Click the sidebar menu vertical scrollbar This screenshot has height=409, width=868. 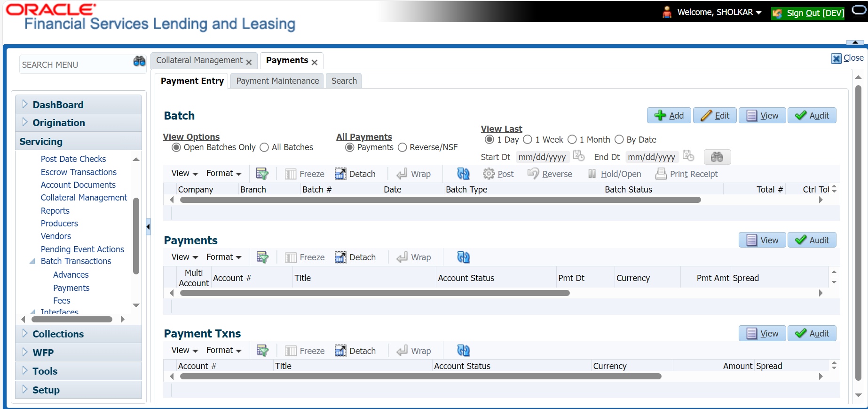tap(136, 236)
